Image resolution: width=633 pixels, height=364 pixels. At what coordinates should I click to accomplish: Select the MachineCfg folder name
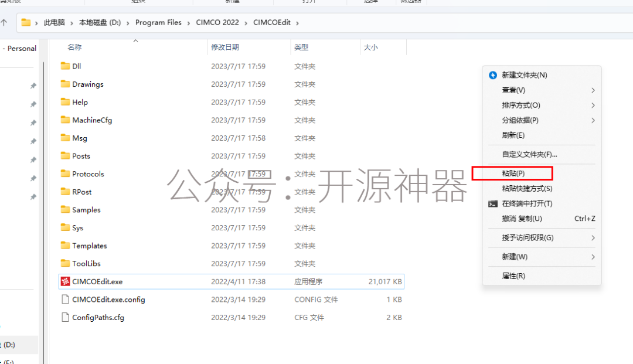click(92, 120)
